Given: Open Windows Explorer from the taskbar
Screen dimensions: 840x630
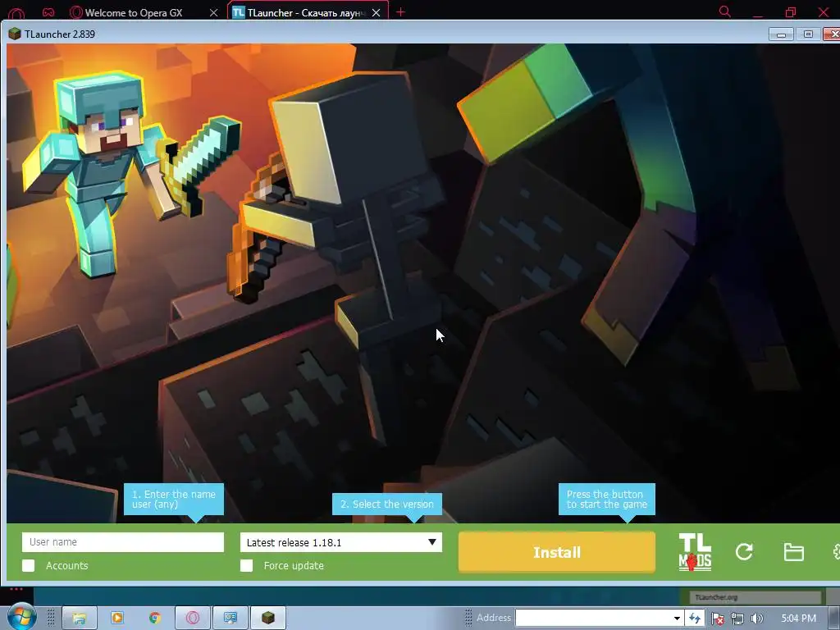Looking at the screenshot, I should pos(80,618).
